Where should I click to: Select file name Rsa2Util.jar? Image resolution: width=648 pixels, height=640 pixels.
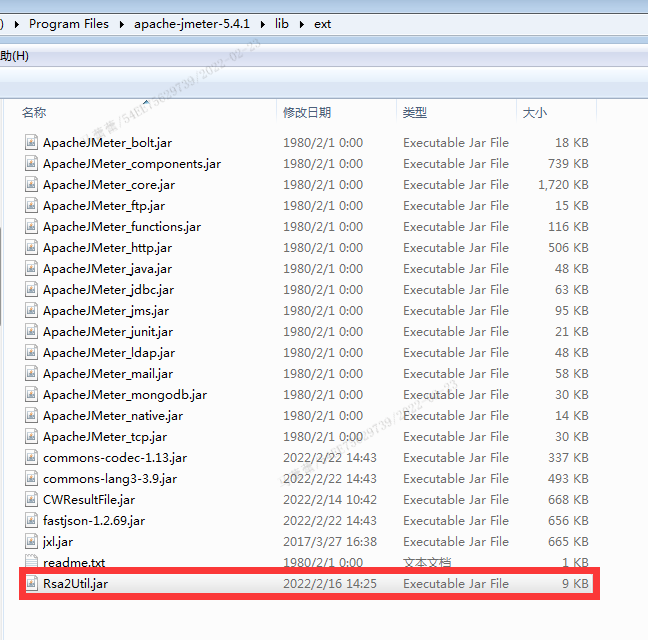pos(75,584)
